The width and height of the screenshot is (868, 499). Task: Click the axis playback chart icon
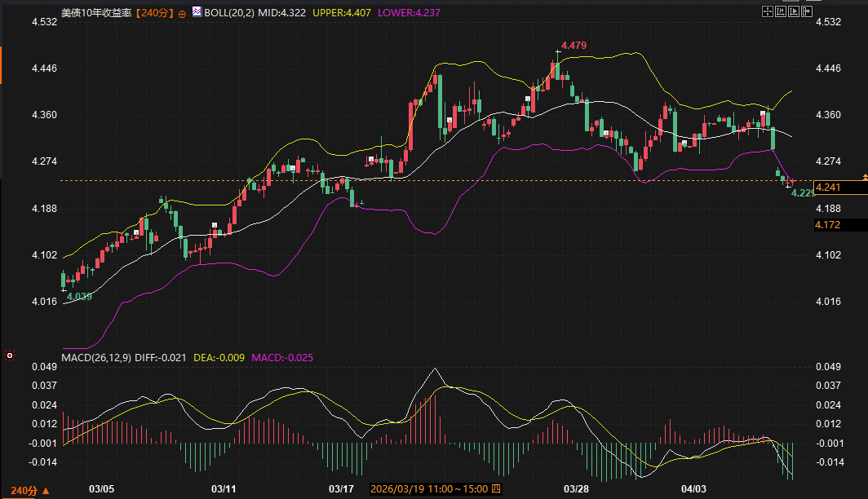pos(794,11)
